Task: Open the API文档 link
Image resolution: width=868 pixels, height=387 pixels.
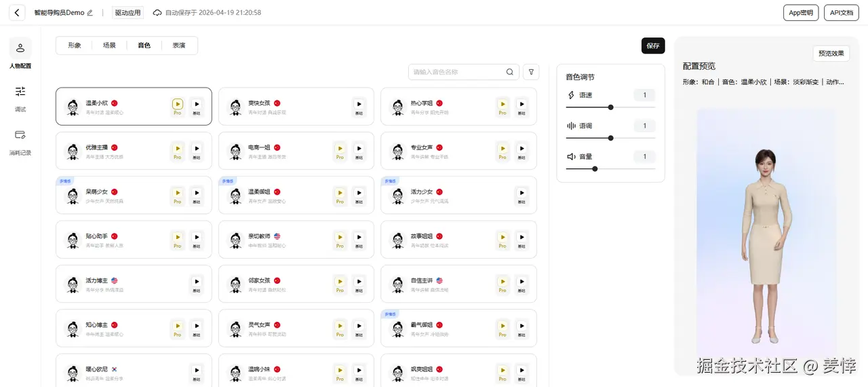Action: click(842, 13)
